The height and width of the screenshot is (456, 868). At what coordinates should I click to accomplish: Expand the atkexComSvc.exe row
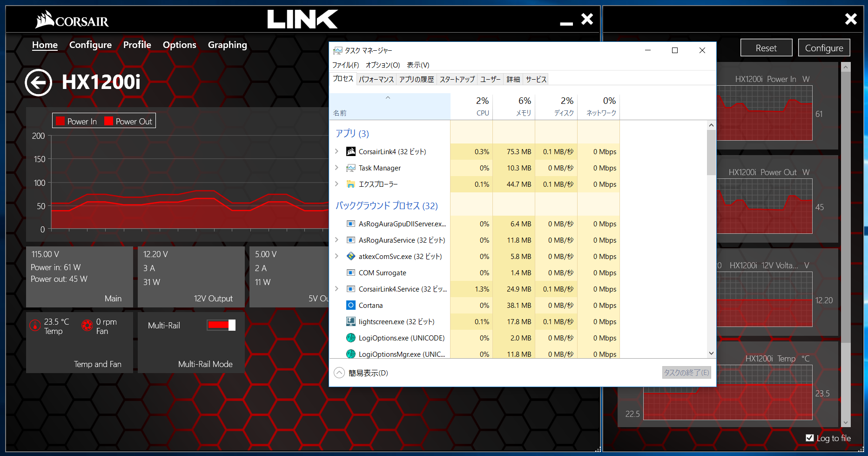click(x=336, y=256)
